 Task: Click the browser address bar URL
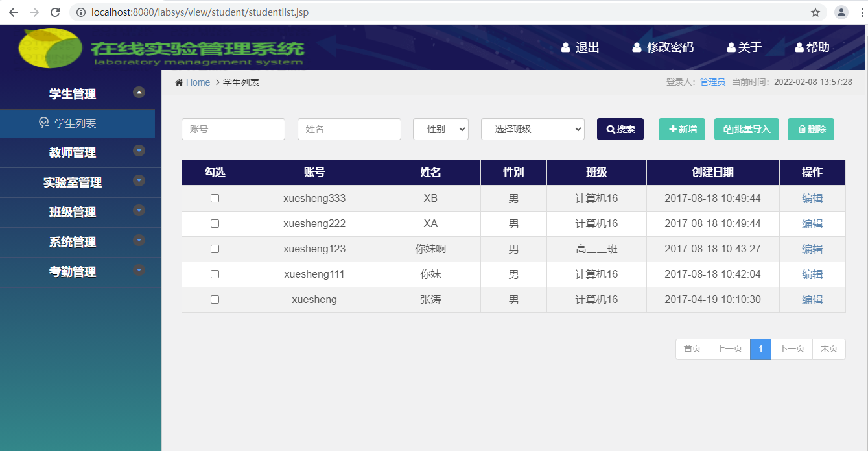tap(200, 12)
